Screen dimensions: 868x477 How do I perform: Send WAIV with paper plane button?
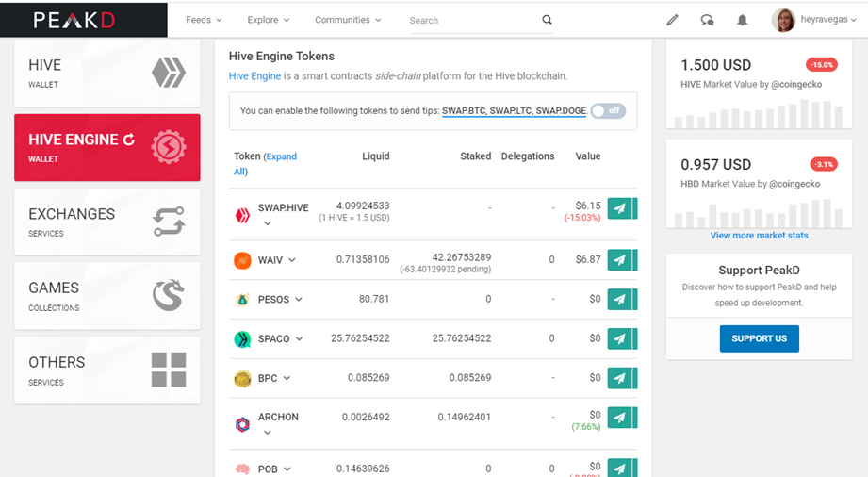pyautogui.click(x=620, y=260)
